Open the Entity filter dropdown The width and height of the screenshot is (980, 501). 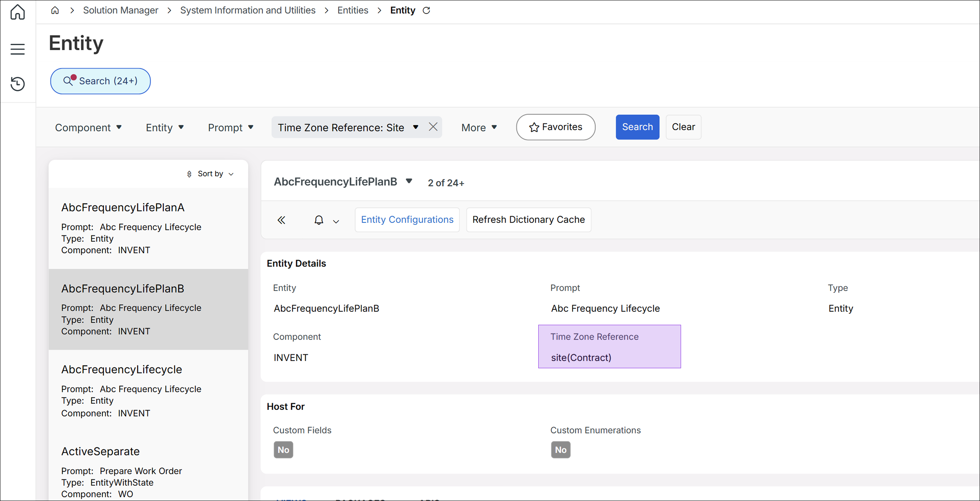(x=165, y=127)
